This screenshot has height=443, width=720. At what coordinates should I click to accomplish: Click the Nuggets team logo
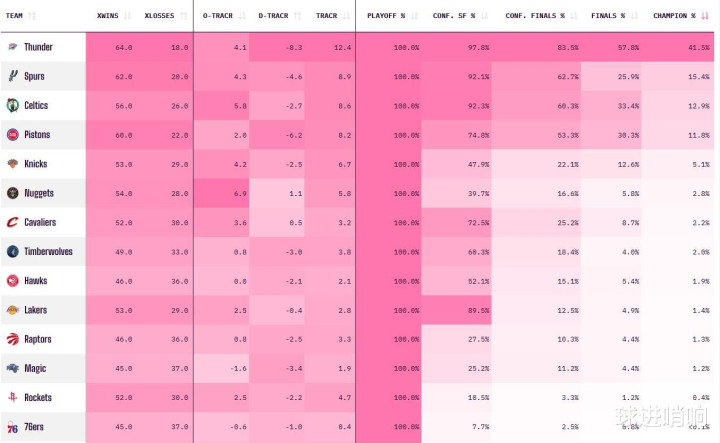(12, 193)
